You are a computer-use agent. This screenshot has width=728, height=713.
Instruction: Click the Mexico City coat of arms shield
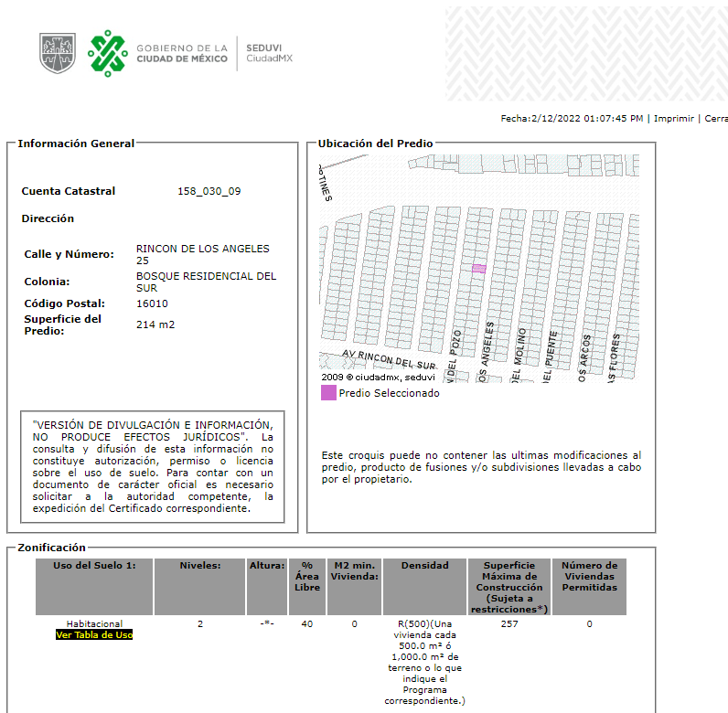click(57, 53)
